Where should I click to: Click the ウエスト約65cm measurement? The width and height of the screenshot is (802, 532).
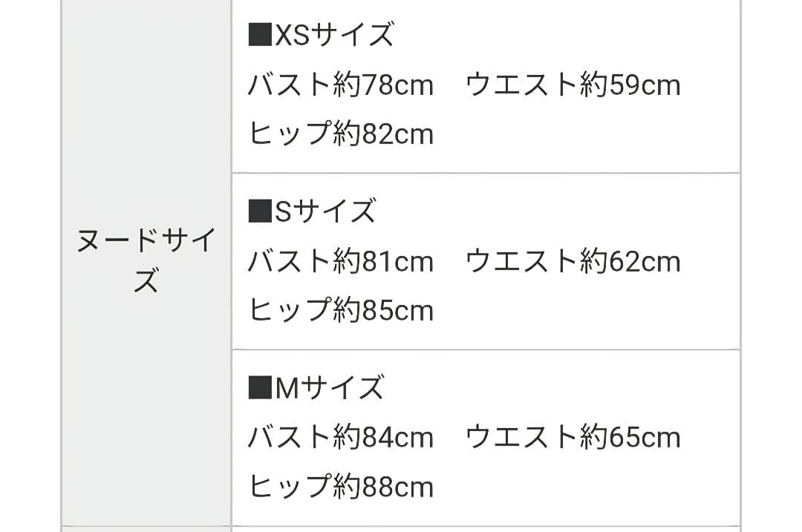pyautogui.click(x=573, y=438)
